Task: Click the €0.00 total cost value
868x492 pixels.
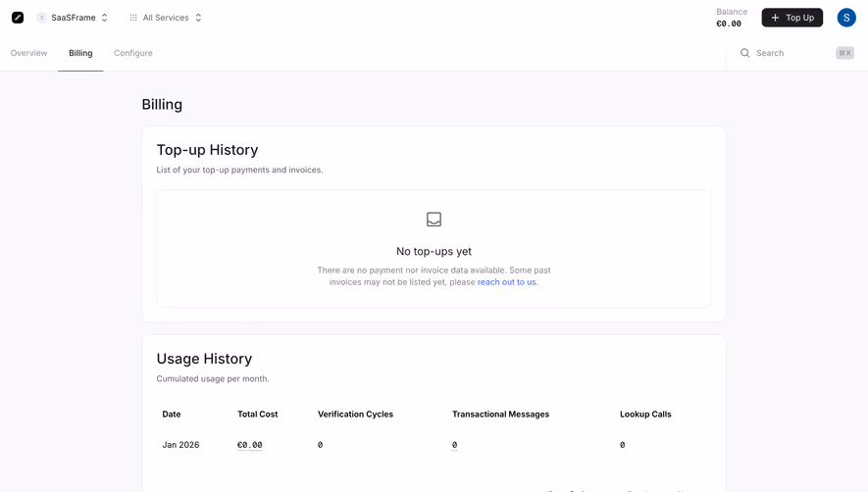Action: (250, 445)
